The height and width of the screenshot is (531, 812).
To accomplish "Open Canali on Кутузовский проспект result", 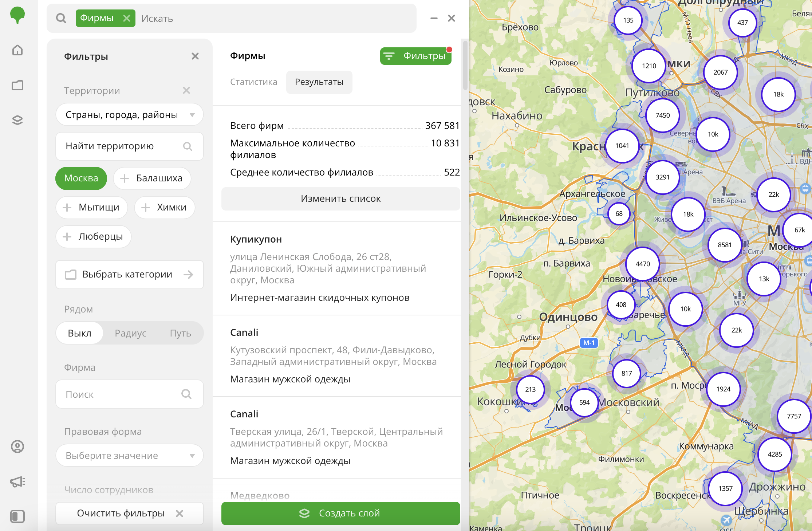I will [x=337, y=356].
